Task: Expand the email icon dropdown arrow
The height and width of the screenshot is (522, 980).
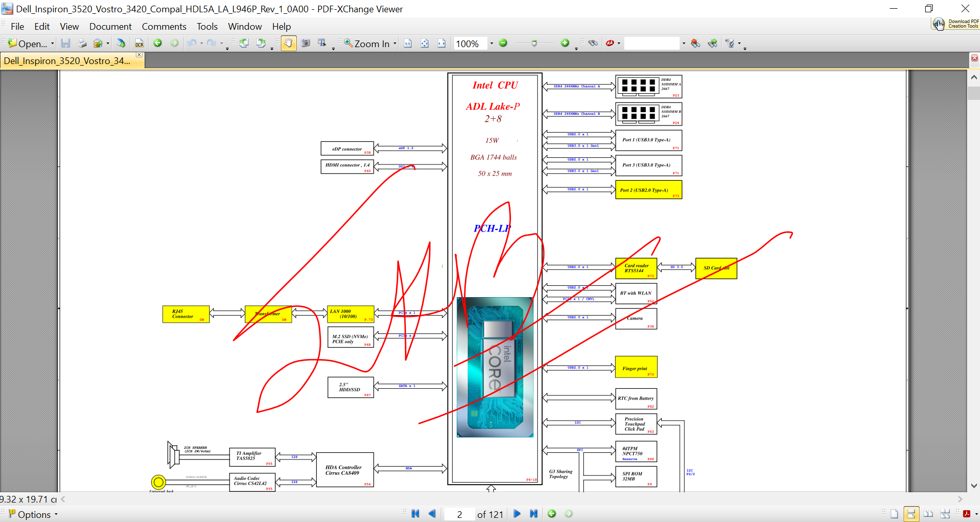Action: [108, 44]
